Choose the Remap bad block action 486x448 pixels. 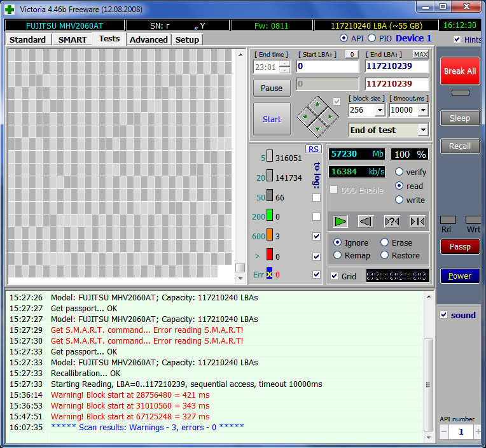click(338, 255)
